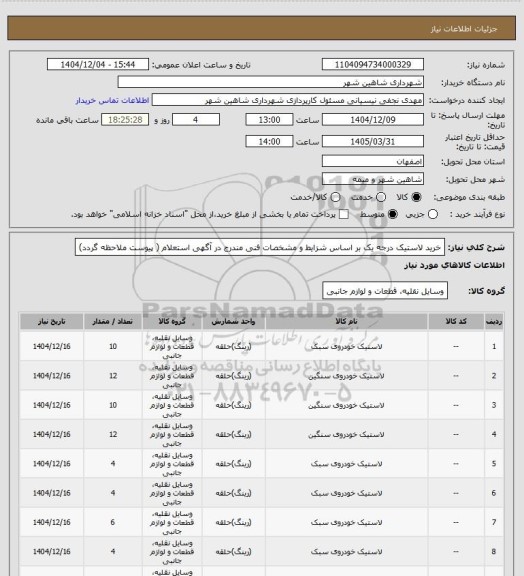Open the buyer contact info link
This screenshot has height=576, width=524.
[x=112, y=100]
